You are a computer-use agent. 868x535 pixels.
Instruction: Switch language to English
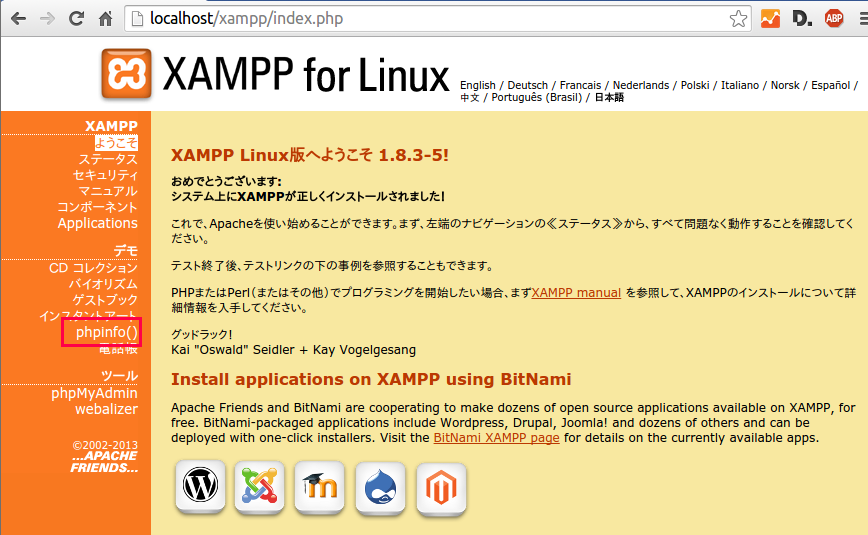(x=478, y=85)
